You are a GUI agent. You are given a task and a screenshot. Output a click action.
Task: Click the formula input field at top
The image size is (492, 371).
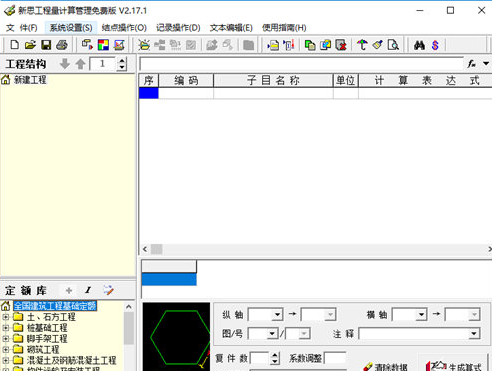pyautogui.click(x=302, y=63)
